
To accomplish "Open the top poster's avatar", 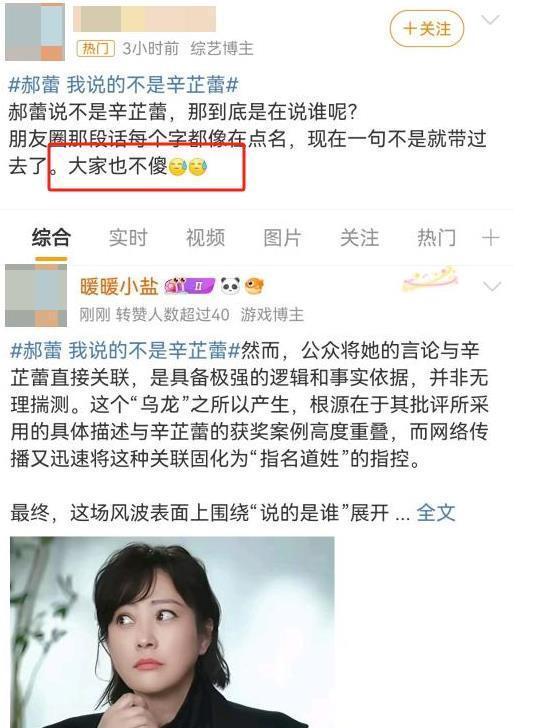I will tap(35, 32).
